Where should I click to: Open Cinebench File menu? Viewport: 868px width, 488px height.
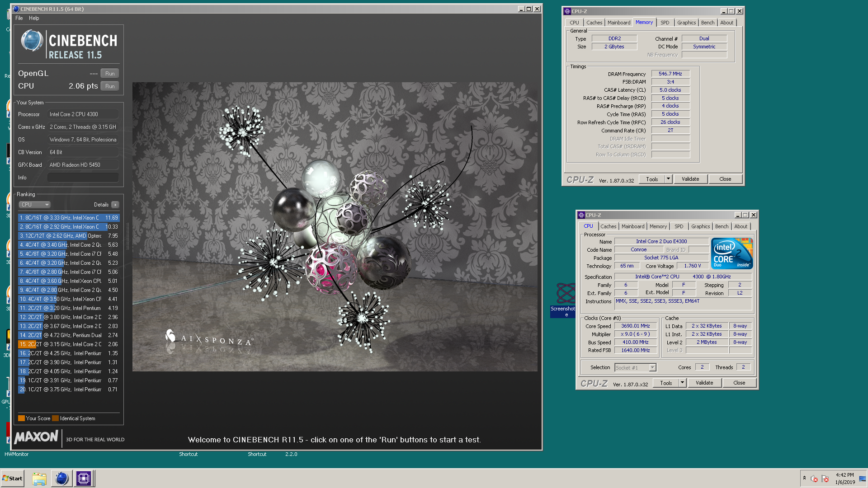[x=19, y=18]
